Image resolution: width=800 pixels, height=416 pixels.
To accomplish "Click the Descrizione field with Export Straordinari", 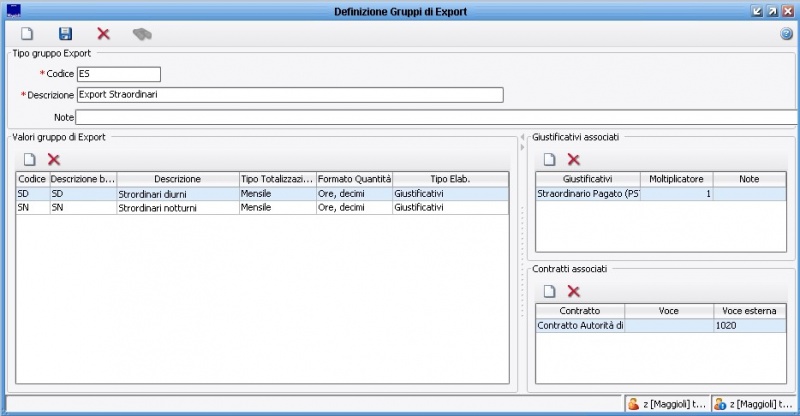I will click(x=289, y=95).
